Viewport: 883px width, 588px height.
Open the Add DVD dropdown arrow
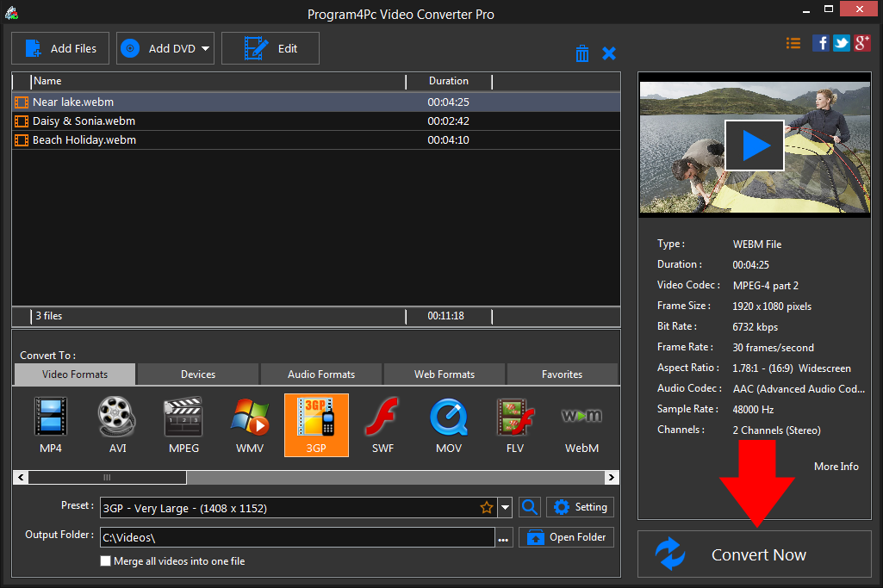click(204, 48)
